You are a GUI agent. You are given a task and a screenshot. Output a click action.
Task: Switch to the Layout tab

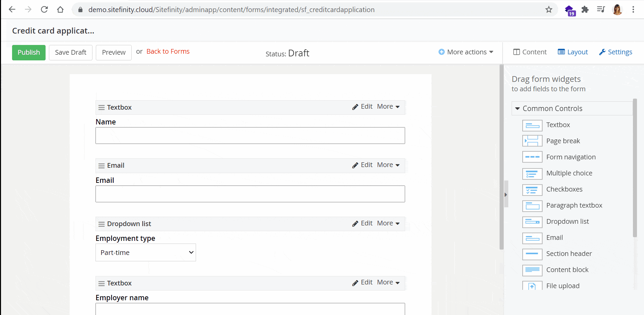[573, 52]
